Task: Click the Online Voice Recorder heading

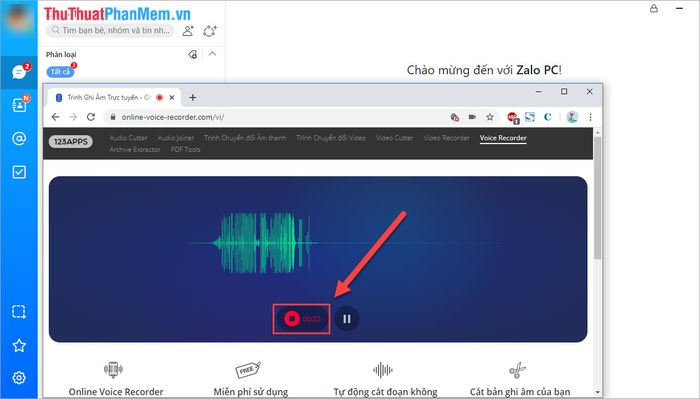Action: [116, 392]
